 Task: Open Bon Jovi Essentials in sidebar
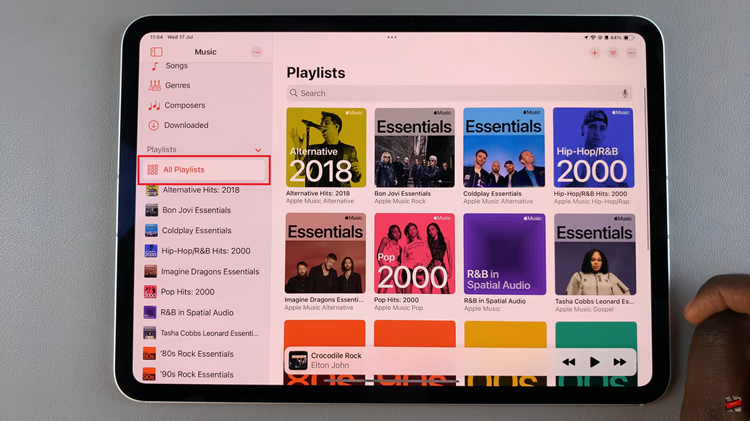coord(196,210)
